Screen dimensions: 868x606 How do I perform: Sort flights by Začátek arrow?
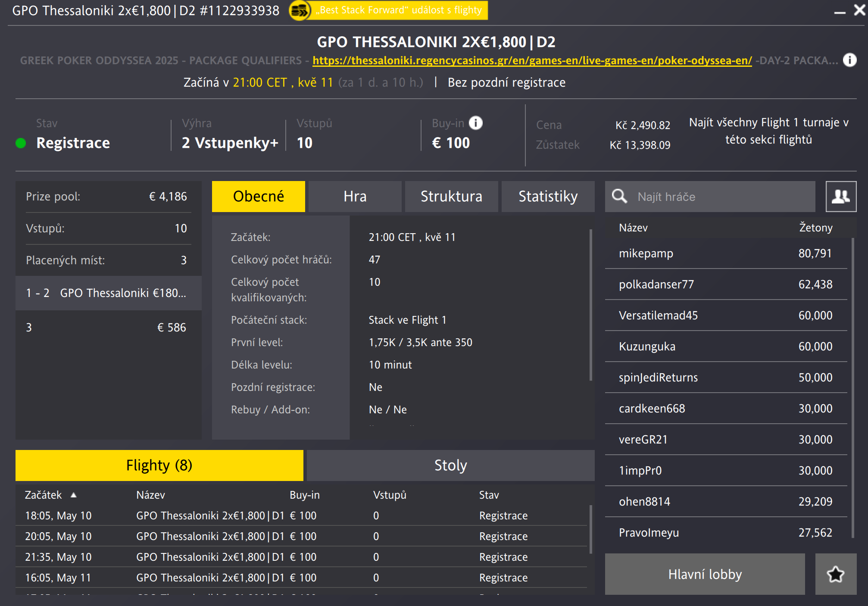pyautogui.click(x=74, y=495)
